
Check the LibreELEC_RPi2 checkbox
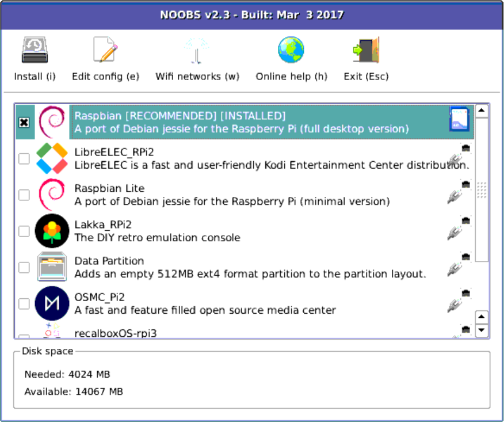(x=24, y=159)
